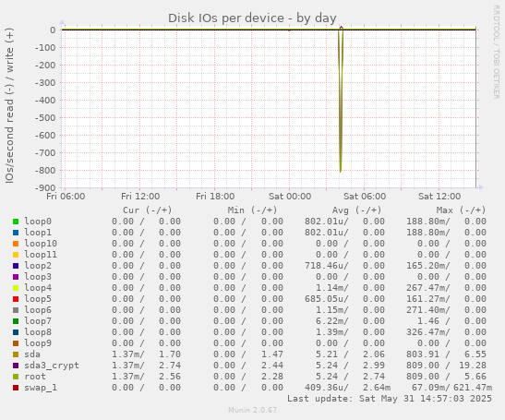The height and width of the screenshot is (420, 505).
Task: Click swap_1 max write value 621.47m
Action: [473, 388]
